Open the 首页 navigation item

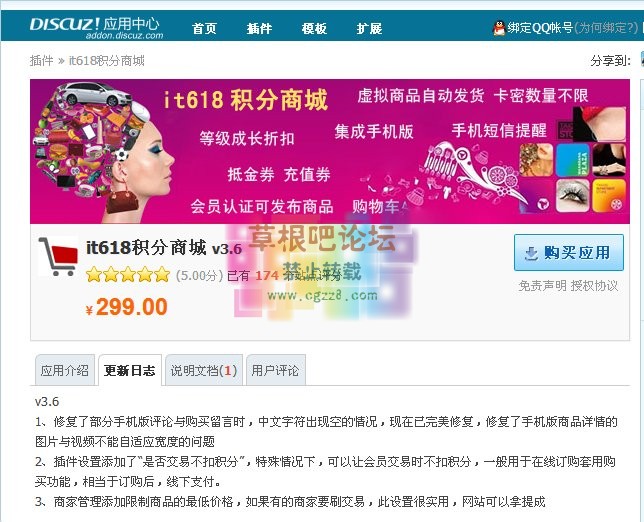point(204,28)
